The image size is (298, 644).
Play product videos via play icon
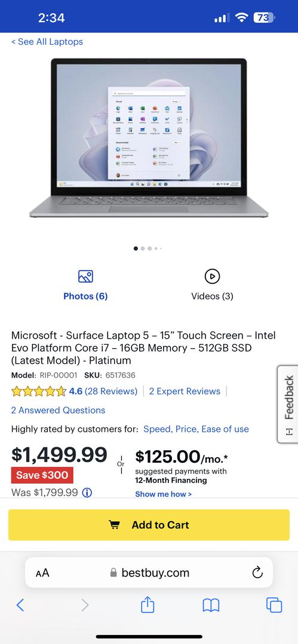point(213,277)
